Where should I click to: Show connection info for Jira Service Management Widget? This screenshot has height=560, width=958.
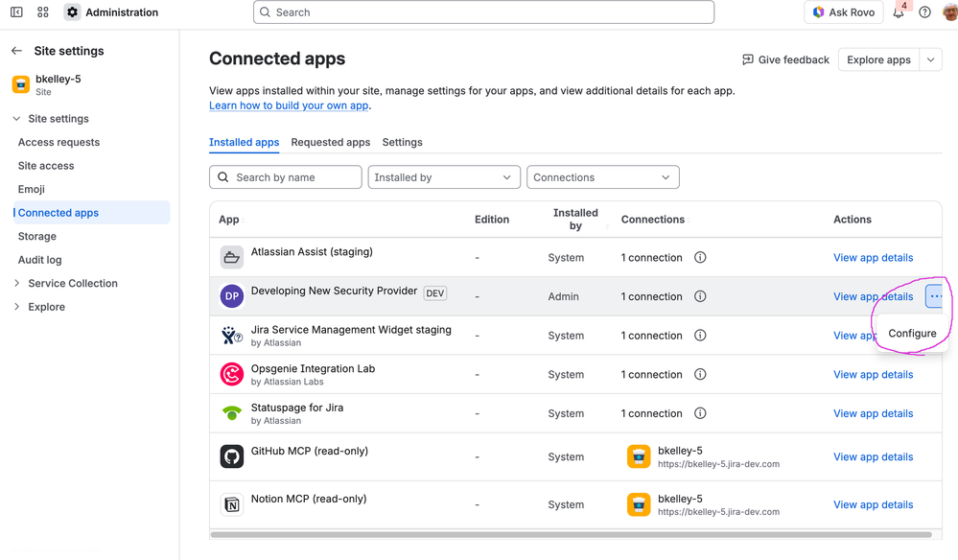[x=700, y=336]
